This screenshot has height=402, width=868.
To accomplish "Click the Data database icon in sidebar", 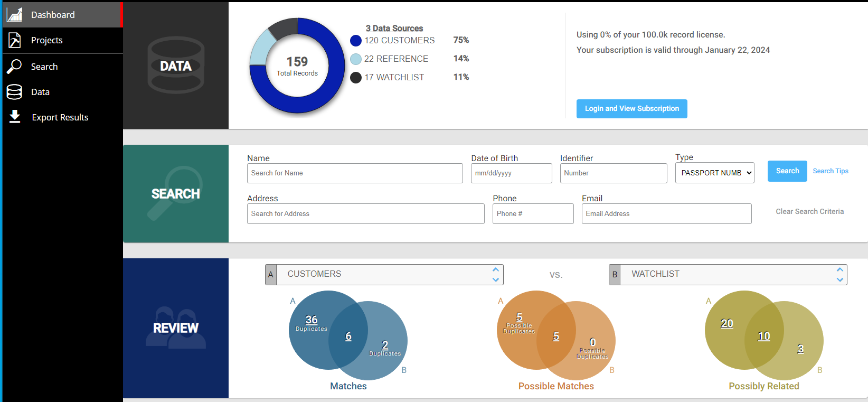I will pos(15,92).
